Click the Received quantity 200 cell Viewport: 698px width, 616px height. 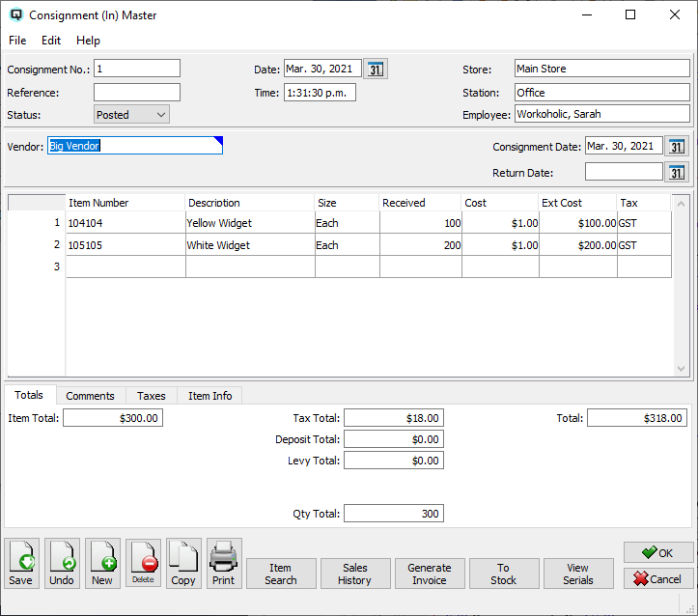421,245
